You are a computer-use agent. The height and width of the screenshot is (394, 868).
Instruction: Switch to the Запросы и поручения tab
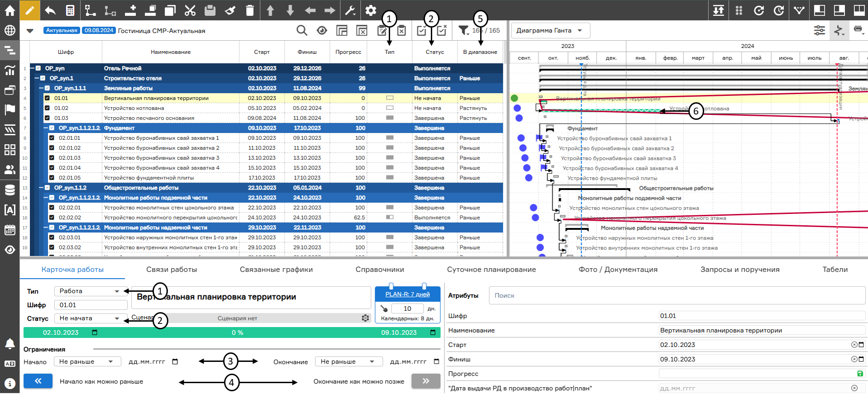click(x=740, y=270)
